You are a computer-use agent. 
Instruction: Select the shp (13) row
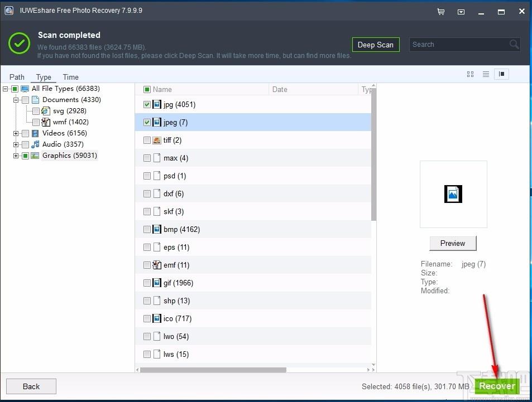(x=253, y=301)
